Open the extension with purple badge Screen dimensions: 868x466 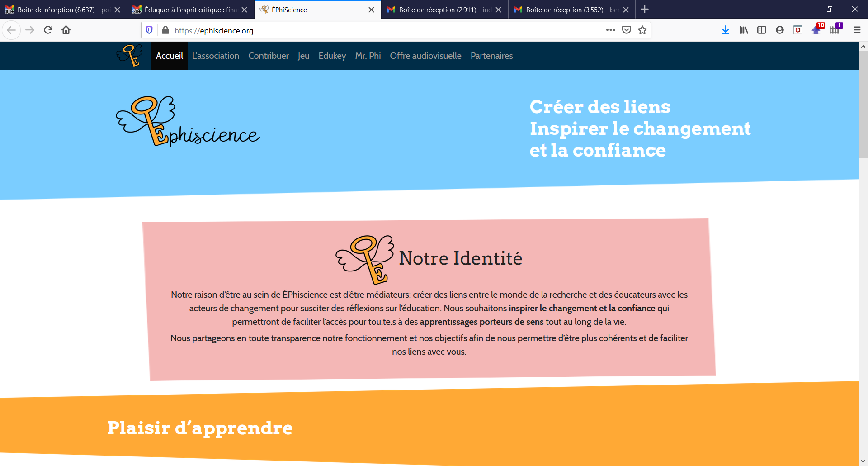[x=836, y=29]
